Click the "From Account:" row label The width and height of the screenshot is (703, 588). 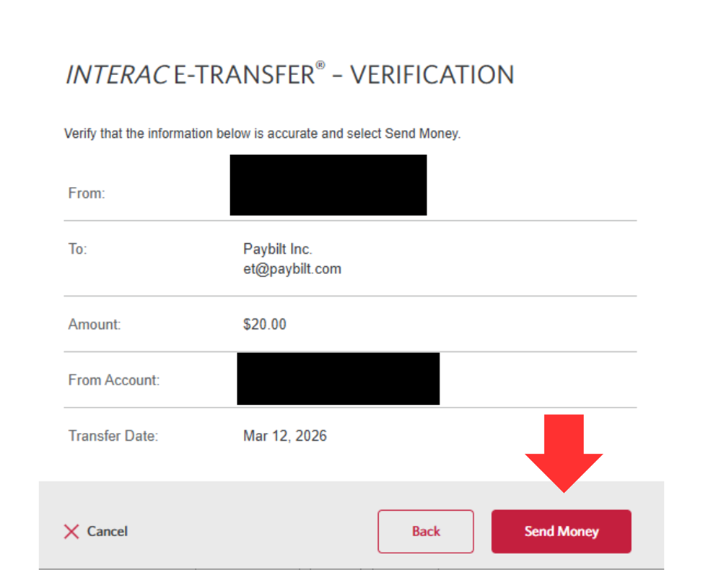click(x=113, y=380)
